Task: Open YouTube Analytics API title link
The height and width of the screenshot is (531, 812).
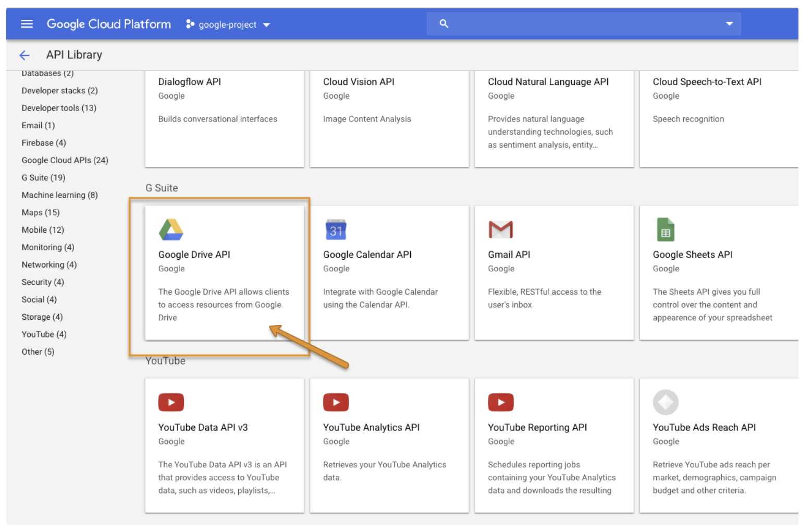Action: [x=371, y=428]
